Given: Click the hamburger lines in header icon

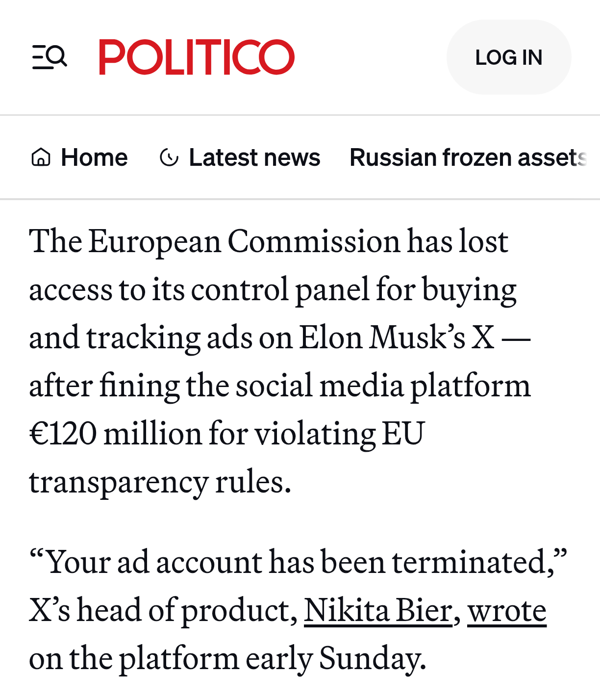Looking at the screenshot, I should [x=40, y=57].
